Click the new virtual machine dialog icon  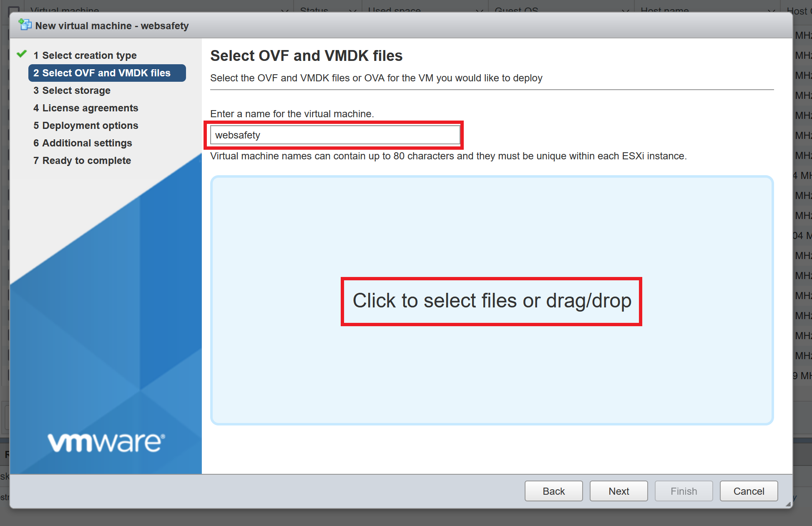pyautogui.click(x=25, y=25)
